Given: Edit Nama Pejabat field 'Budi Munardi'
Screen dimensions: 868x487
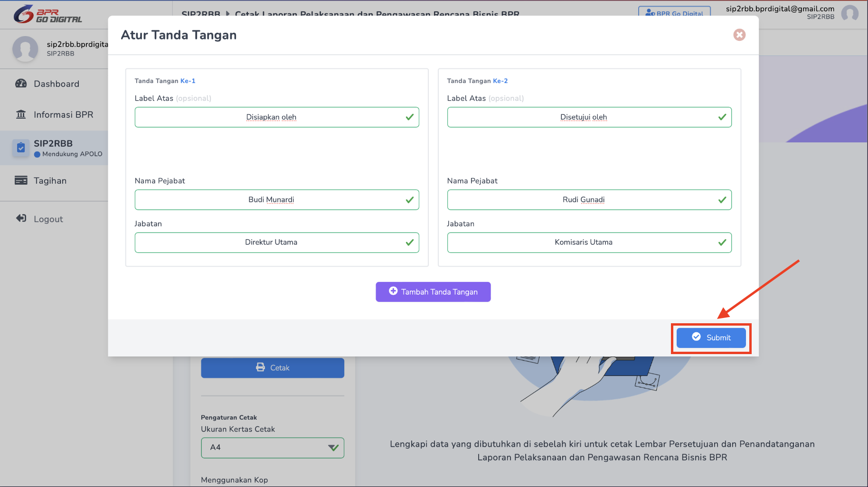Looking at the screenshot, I should 277,200.
